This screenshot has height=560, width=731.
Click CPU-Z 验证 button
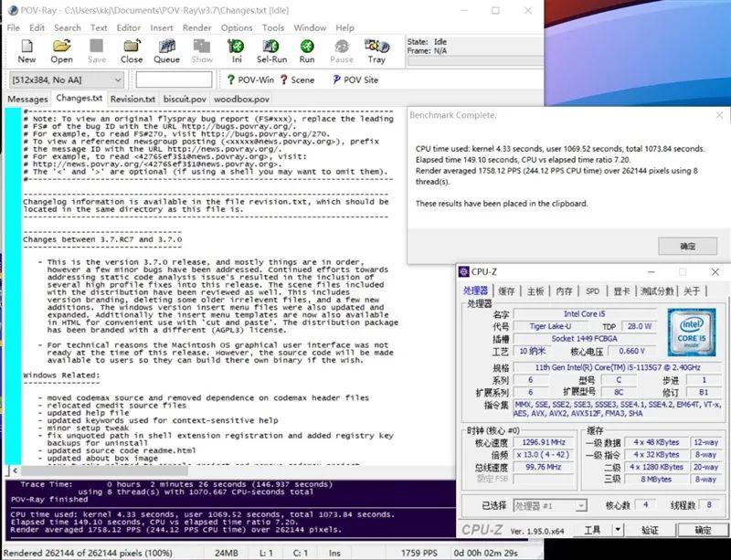tap(650, 530)
